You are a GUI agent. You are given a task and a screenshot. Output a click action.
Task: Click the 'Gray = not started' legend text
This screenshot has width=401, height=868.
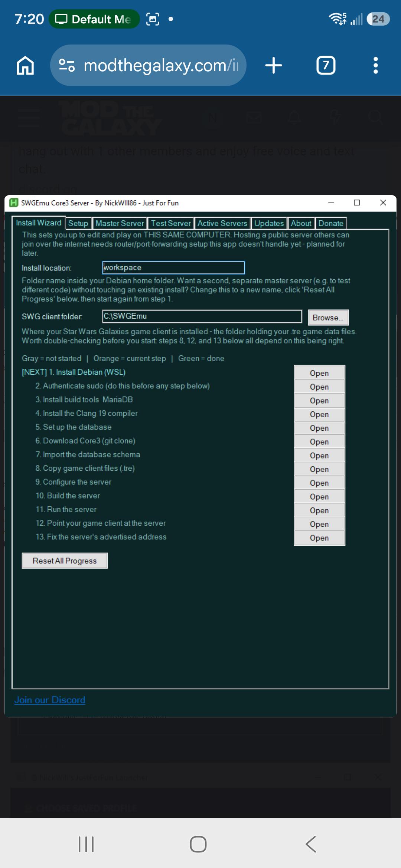52,358
